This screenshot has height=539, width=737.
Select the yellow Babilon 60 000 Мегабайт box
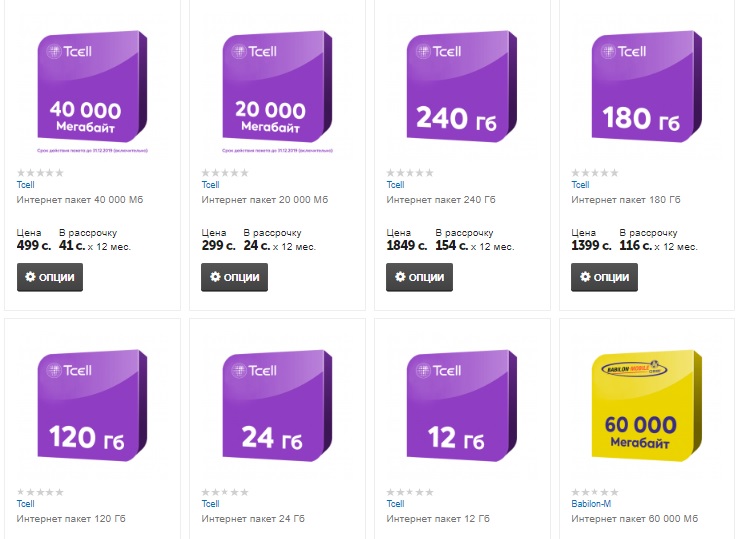tap(646, 410)
